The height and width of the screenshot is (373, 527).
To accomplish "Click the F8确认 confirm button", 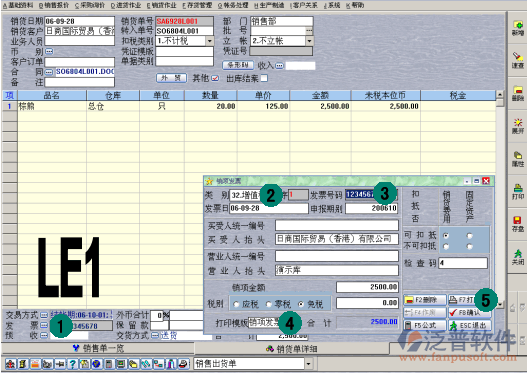I will coord(470,313).
